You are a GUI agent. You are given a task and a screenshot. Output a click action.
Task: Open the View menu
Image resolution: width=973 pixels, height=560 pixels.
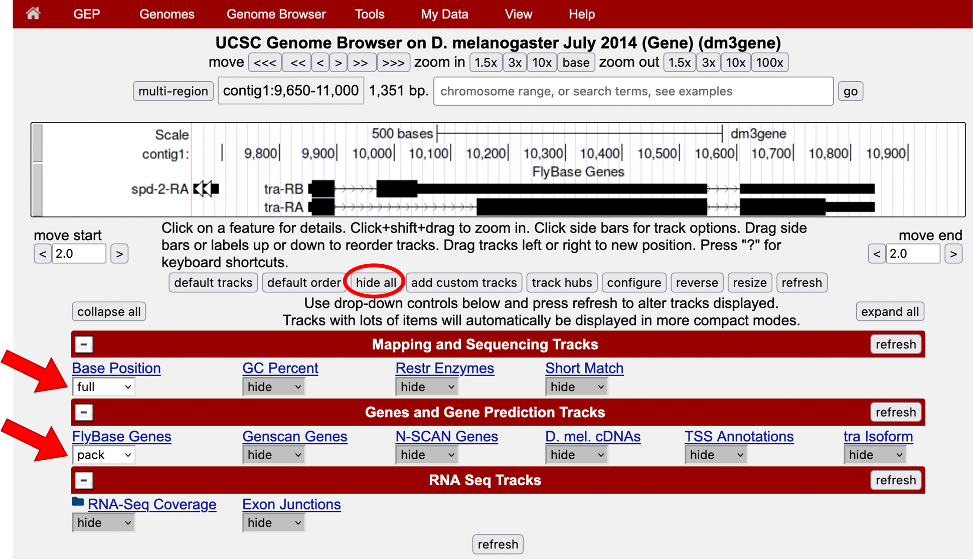point(519,14)
